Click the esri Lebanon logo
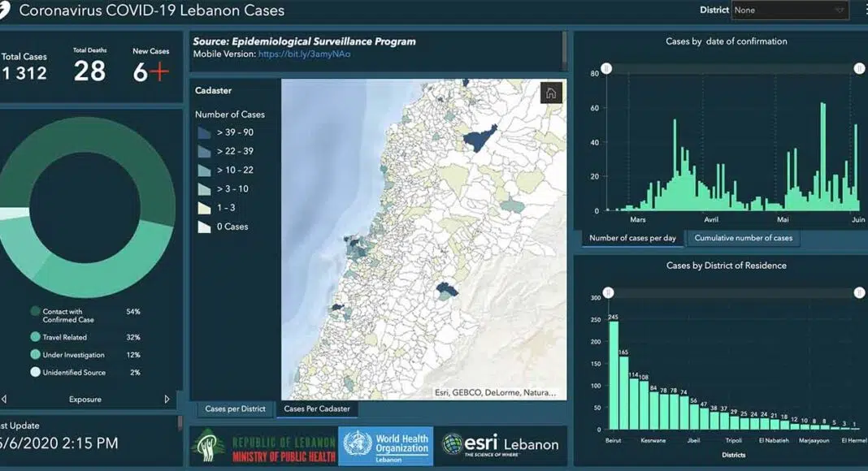The height and width of the screenshot is (471, 868). coord(501,445)
